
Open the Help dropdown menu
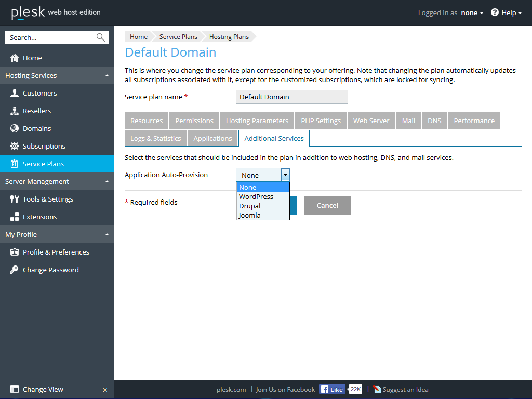click(507, 12)
